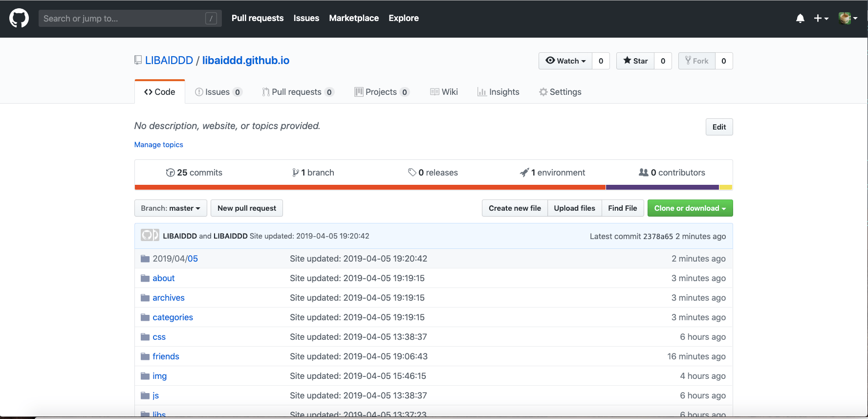Open latest commit message beside LIBAIDDD authors
868x419 pixels.
[309, 236]
